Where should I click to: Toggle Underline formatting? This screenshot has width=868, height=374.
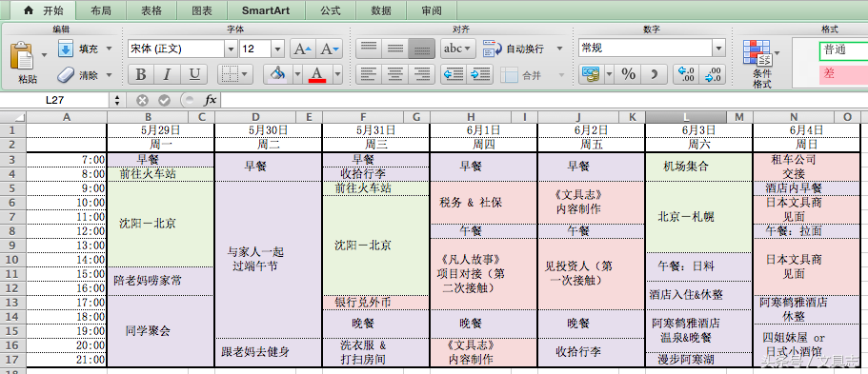(x=193, y=74)
